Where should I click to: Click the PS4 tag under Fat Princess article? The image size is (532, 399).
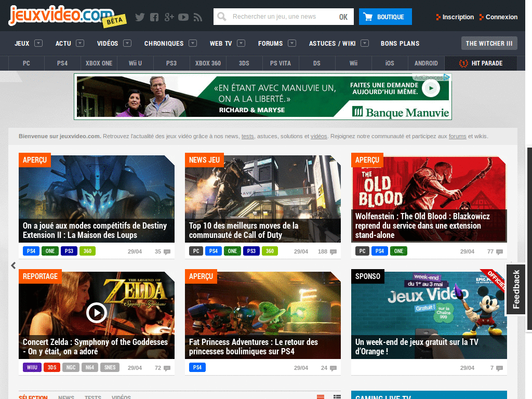(197, 367)
